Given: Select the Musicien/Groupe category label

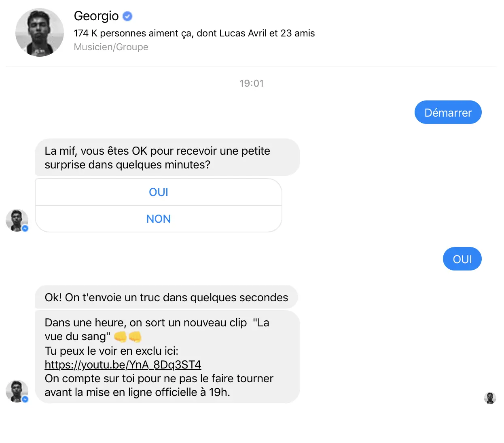Looking at the screenshot, I should [111, 47].
